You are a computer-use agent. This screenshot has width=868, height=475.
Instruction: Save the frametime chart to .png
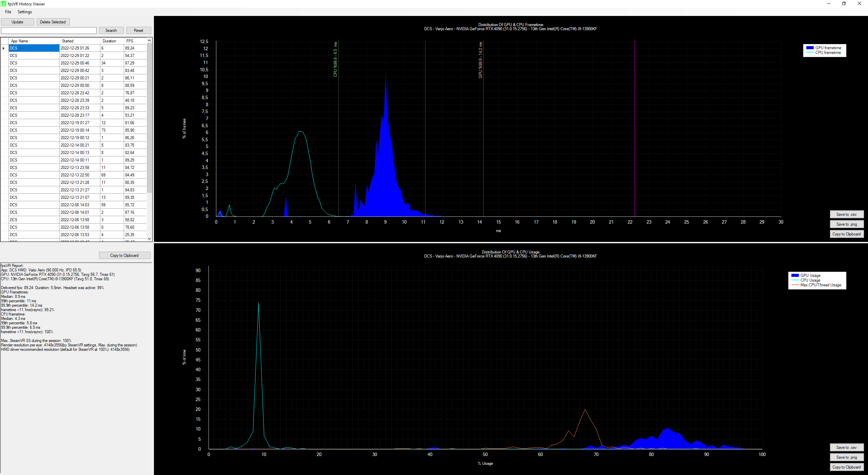click(x=847, y=224)
